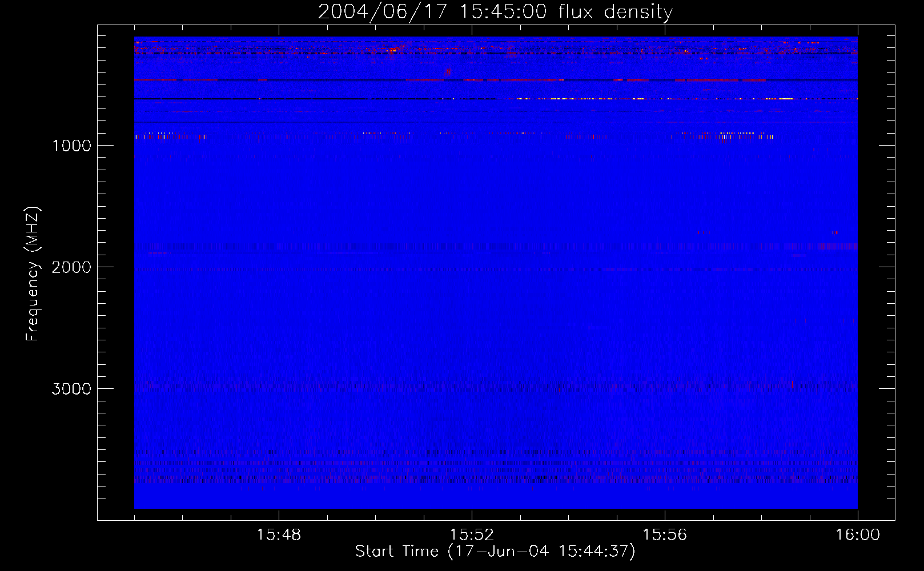Click the small red spot below 1700 MHz near 15:59

[x=834, y=232]
